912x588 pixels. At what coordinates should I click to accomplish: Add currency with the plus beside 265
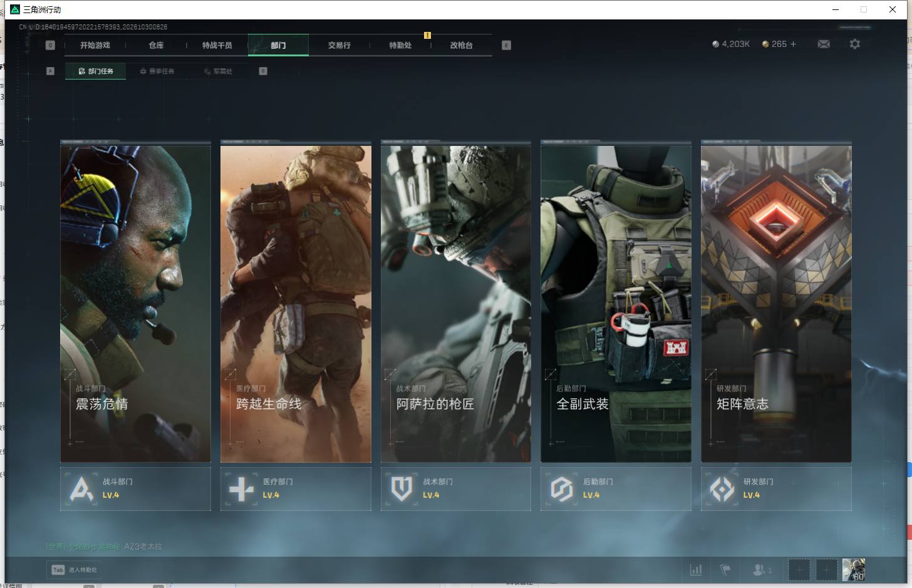793,44
